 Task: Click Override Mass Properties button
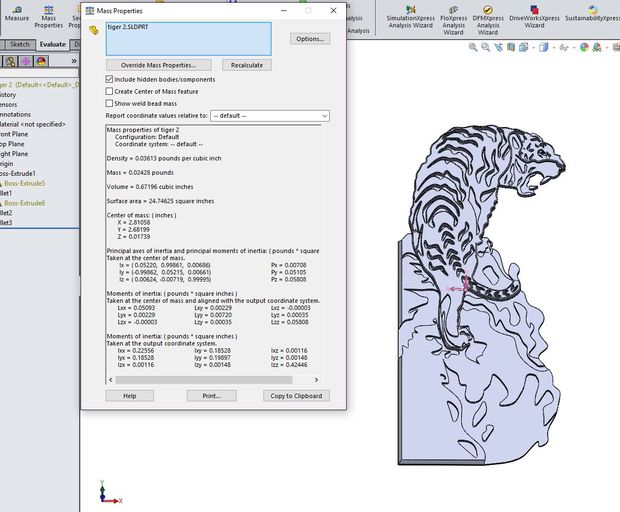coord(158,65)
